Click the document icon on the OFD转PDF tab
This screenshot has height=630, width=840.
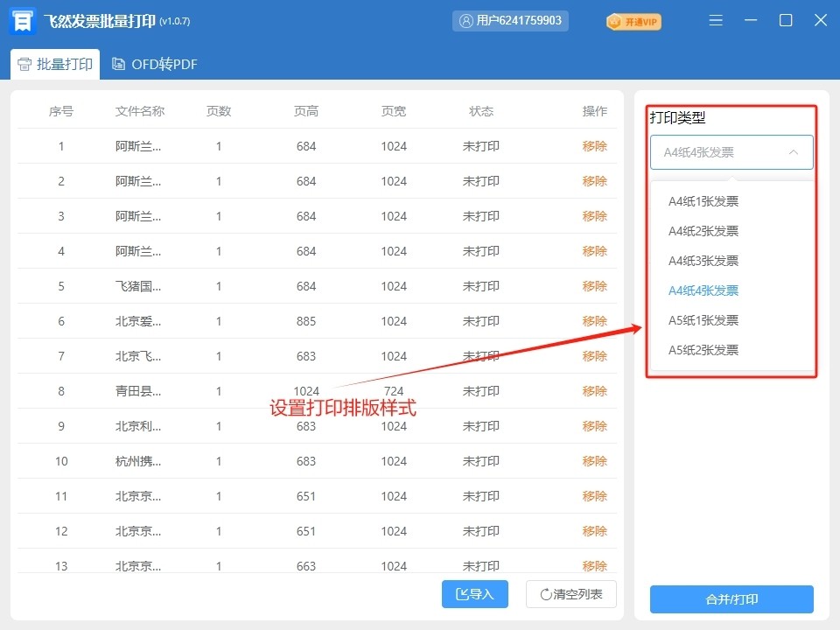(x=118, y=64)
